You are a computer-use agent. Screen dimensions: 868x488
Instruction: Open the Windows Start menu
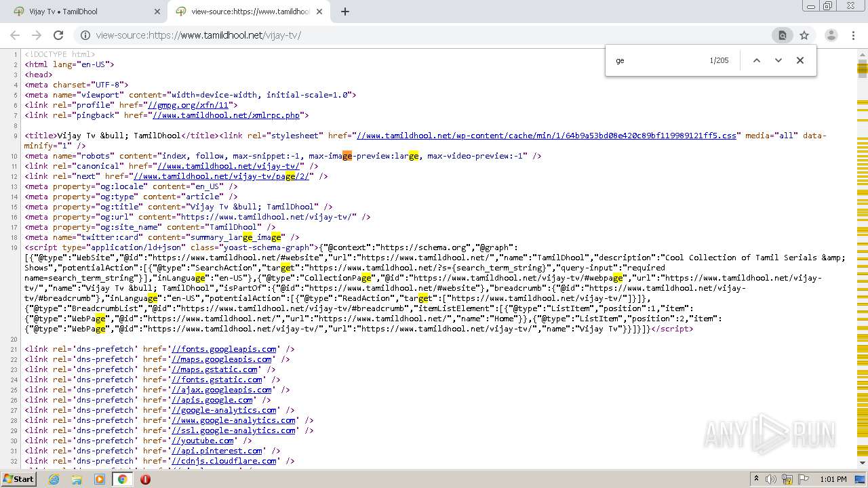coord(19,479)
